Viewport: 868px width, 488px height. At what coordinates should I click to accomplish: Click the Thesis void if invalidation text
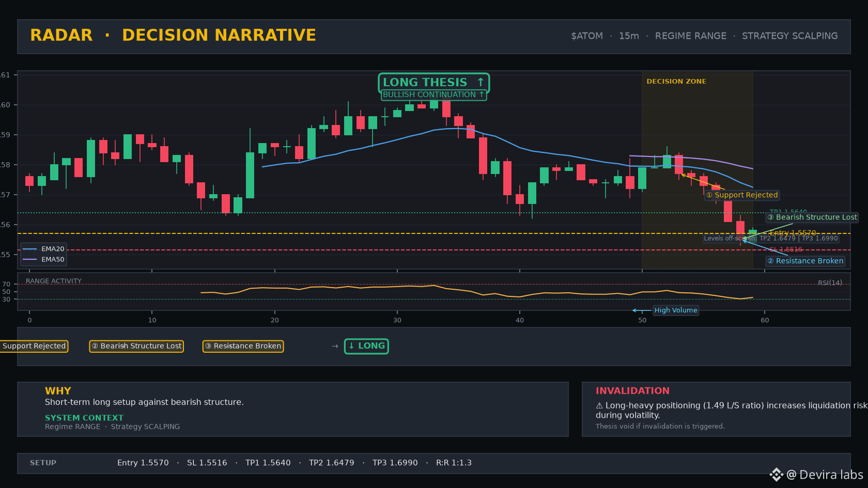[x=660, y=427]
